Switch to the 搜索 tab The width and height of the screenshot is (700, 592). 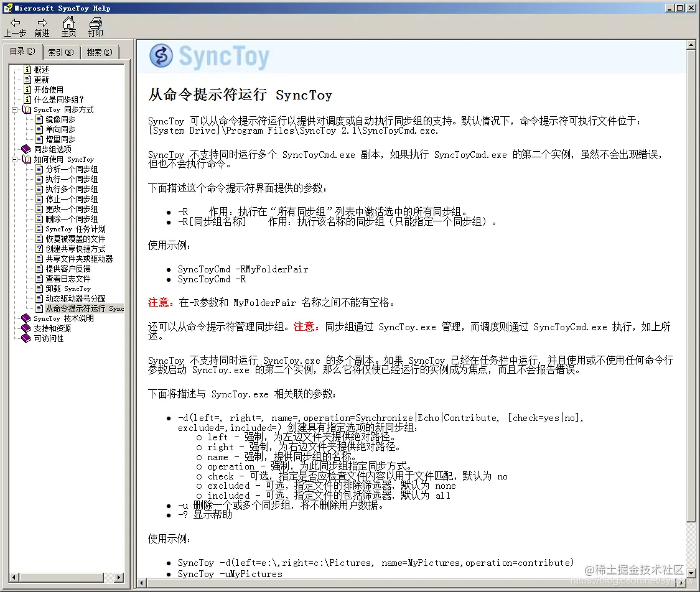click(x=99, y=52)
